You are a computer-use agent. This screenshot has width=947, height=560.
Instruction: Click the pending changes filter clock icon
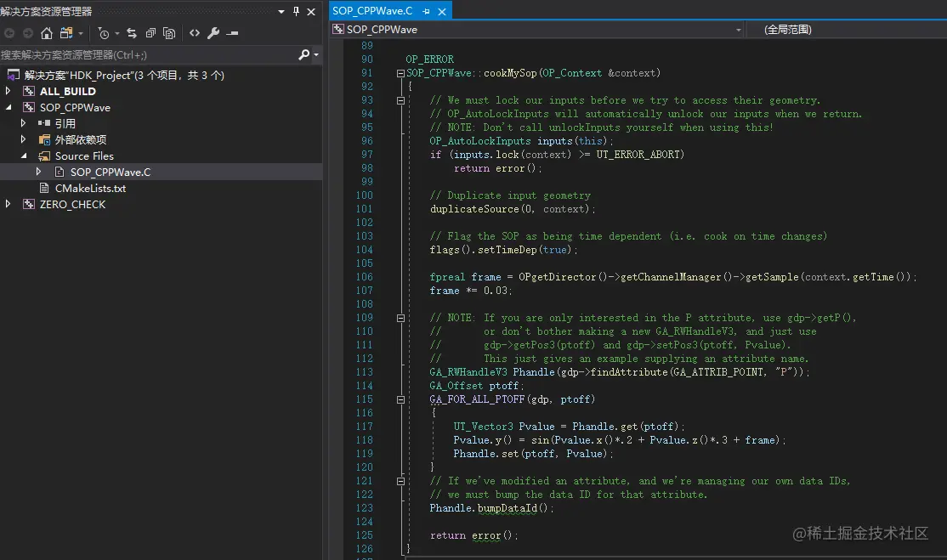pyautogui.click(x=104, y=34)
